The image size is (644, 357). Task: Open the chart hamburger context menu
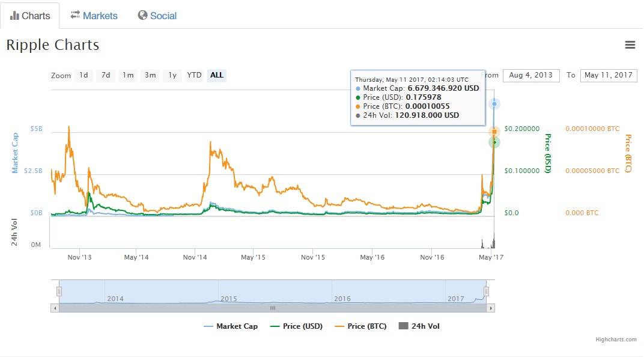point(630,45)
